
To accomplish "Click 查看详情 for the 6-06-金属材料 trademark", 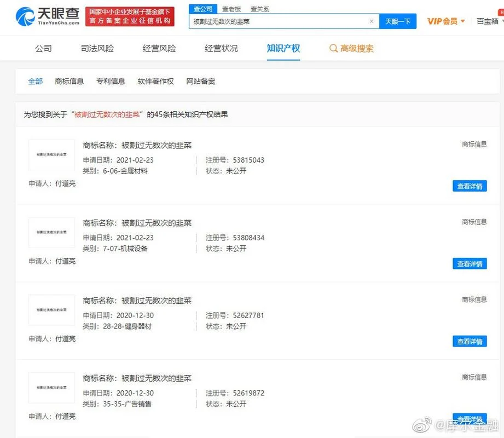I will point(470,186).
